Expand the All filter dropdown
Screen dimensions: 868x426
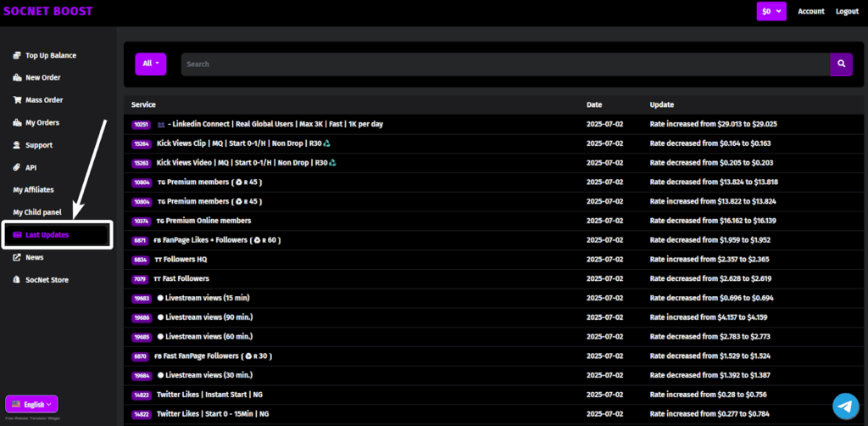[151, 64]
